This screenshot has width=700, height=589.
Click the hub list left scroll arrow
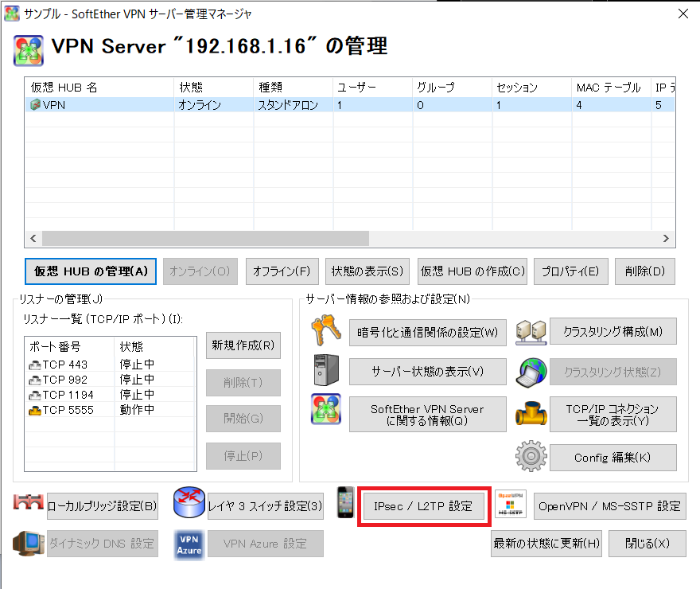pos(33,239)
